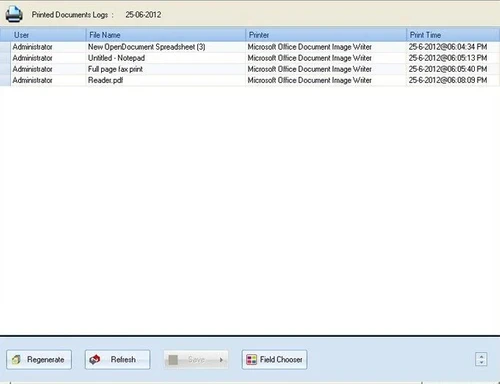Select the 'Reader.pdf' file name
500x384 pixels.
point(105,80)
